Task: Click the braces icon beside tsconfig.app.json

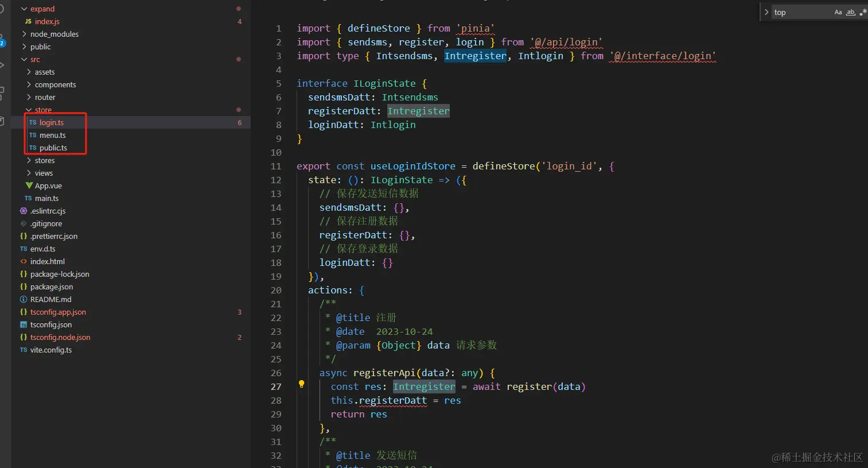Action: [x=24, y=312]
